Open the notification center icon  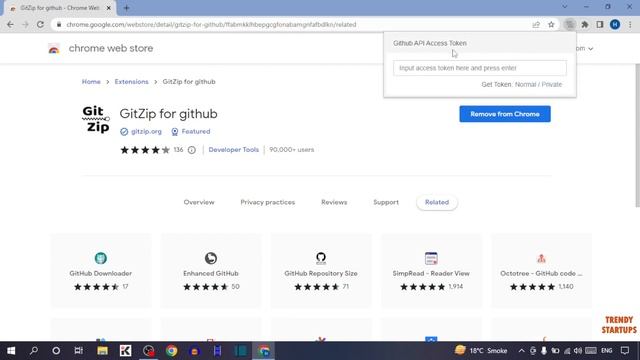(625, 351)
